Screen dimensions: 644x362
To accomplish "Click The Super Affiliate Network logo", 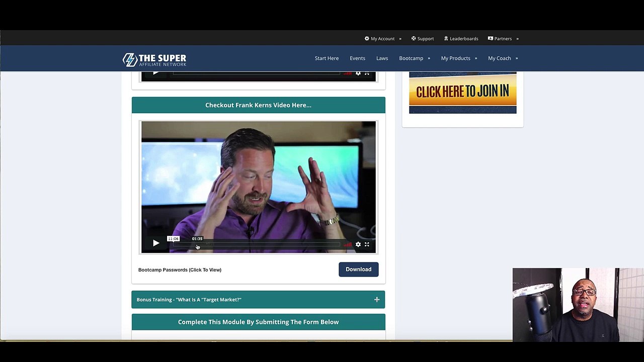I will [x=154, y=60].
